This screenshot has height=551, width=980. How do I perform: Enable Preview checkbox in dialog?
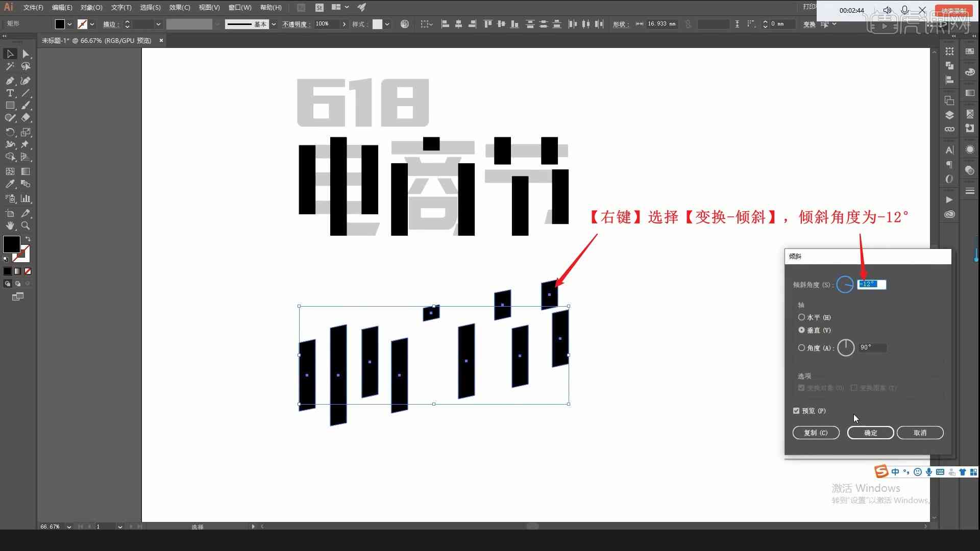click(798, 410)
